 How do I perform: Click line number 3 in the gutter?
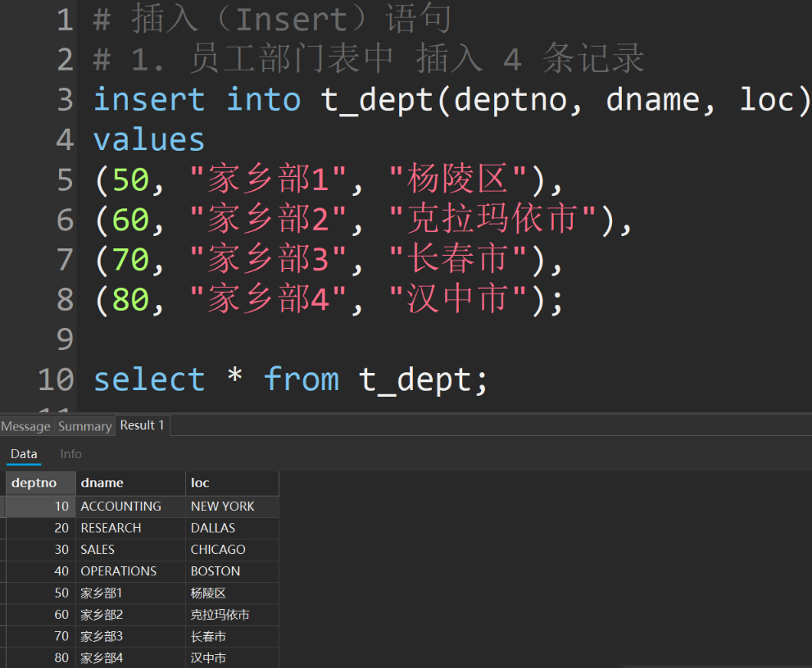pyautogui.click(x=66, y=99)
